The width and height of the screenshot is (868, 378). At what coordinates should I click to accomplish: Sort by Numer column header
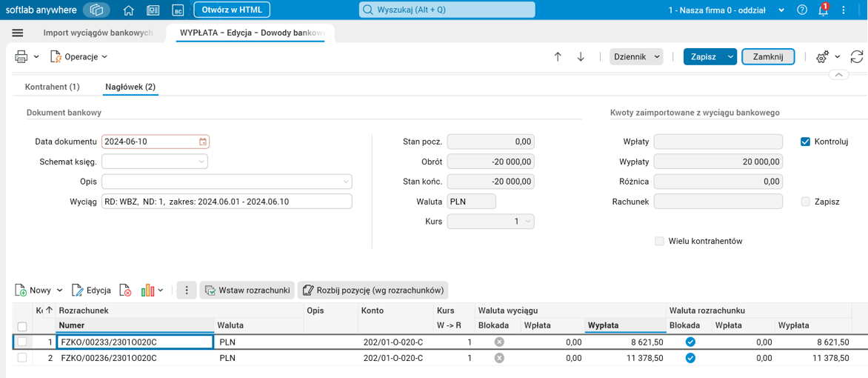135,325
